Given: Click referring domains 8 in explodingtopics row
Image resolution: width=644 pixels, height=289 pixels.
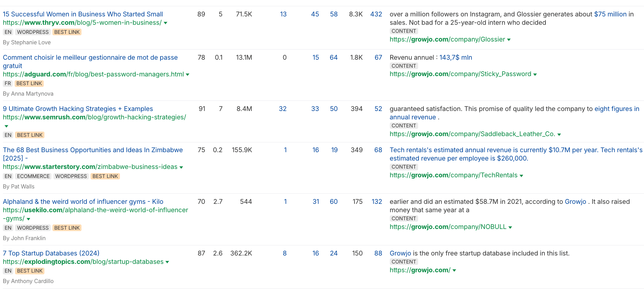Looking at the screenshot, I should click(x=285, y=253).
